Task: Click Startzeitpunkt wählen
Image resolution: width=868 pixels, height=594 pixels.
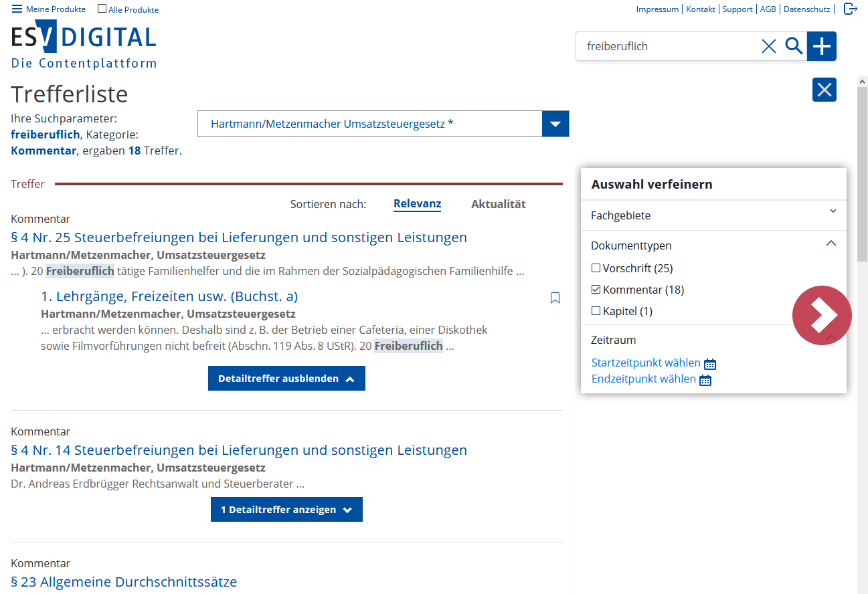Action: tap(646, 363)
